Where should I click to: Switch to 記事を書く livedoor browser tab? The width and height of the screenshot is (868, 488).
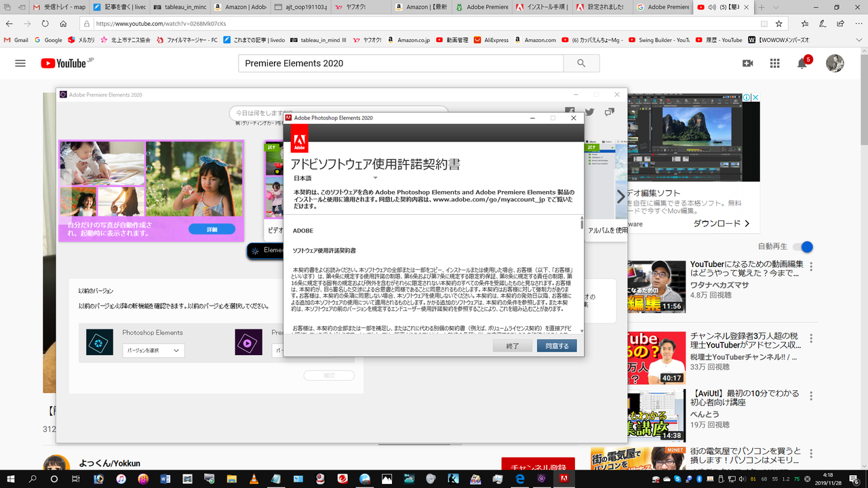[x=119, y=7]
